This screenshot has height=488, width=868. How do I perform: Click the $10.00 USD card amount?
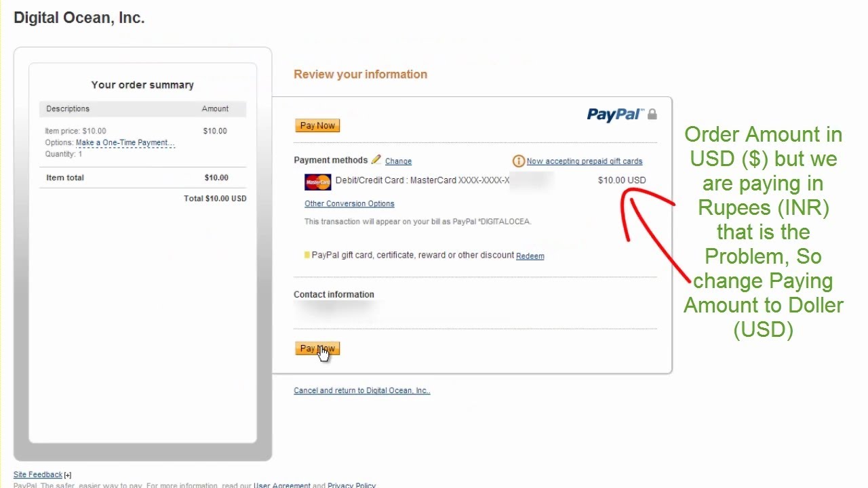tap(622, 180)
